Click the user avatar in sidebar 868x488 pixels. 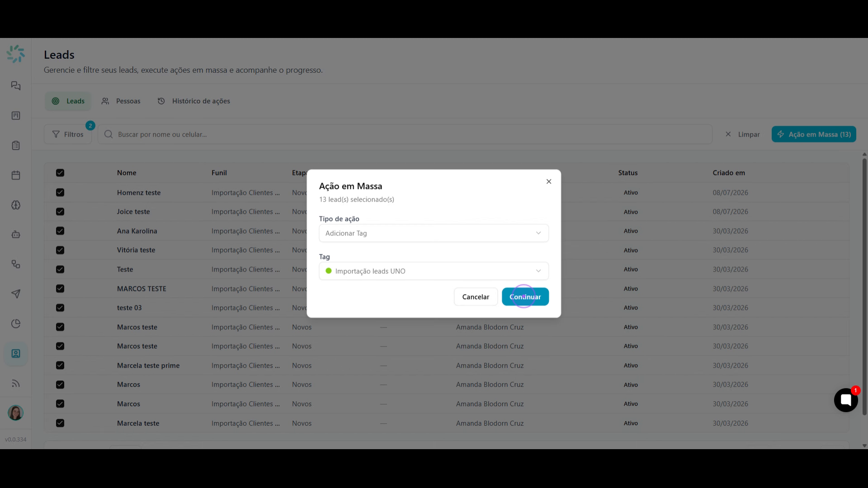[x=16, y=413]
